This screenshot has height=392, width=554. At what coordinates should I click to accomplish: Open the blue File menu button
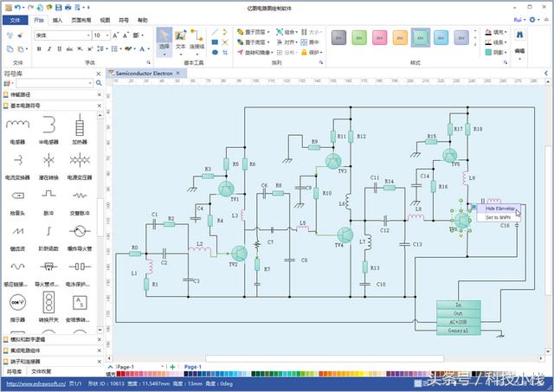pos(15,20)
